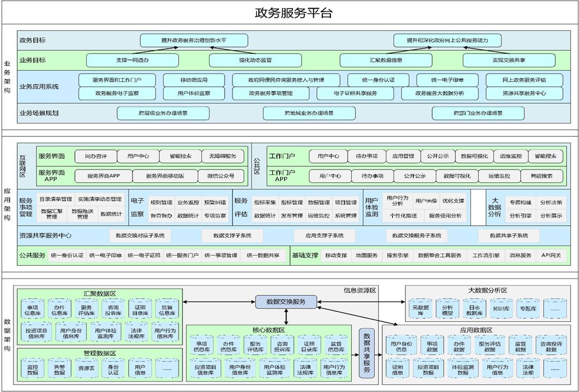This screenshot has width=579, height=392.
Task: Click the 数据交换对接子系统 box
Action: point(140,235)
